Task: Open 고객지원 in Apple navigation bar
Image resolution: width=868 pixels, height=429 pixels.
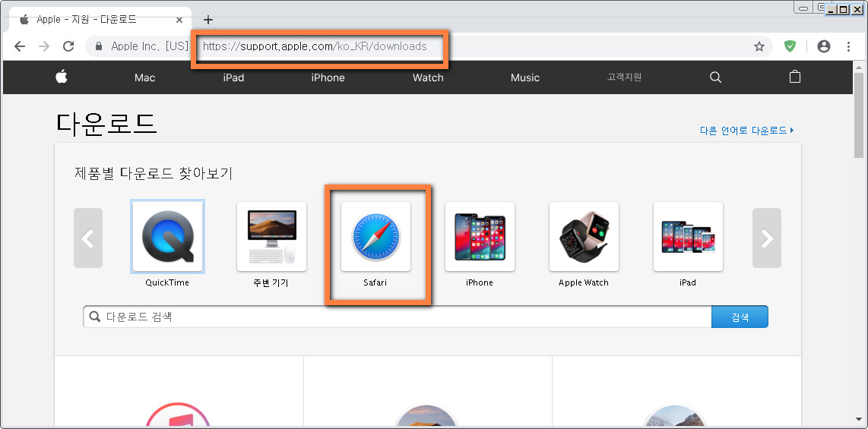Action: 624,77
